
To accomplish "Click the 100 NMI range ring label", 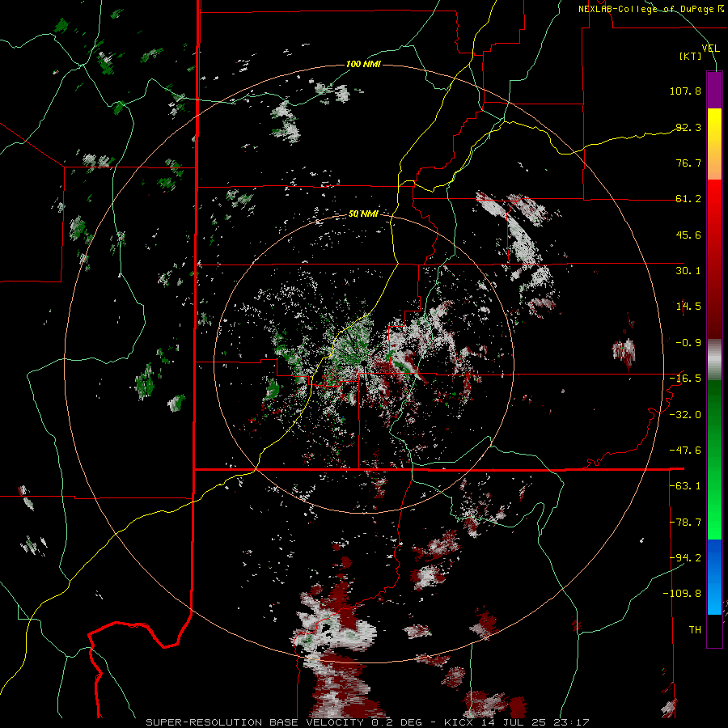I will tap(363, 64).
